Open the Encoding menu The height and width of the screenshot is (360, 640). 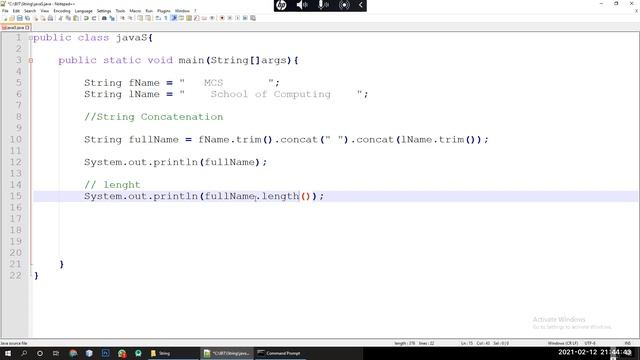pyautogui.click(x=62, y=11)
